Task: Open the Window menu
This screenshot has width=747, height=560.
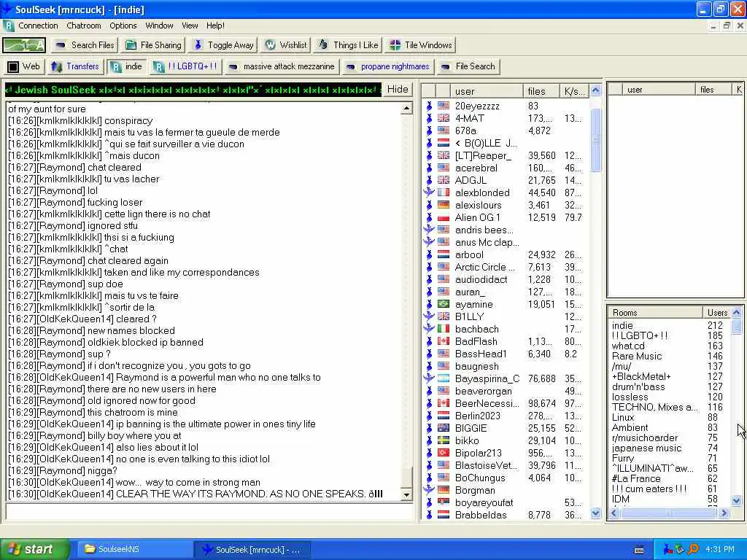Action: 159,26
